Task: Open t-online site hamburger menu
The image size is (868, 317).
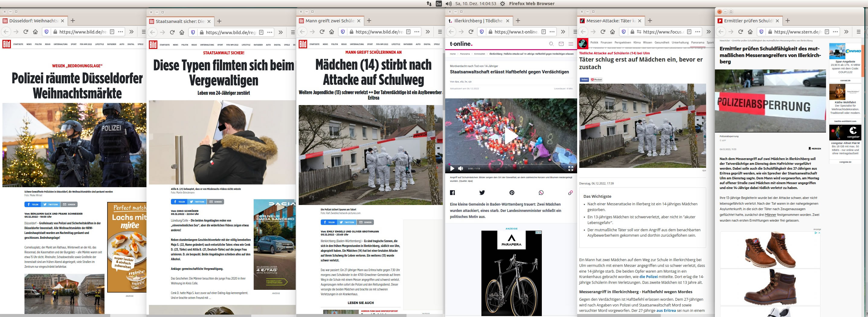Action: click(x=571, y=44)
